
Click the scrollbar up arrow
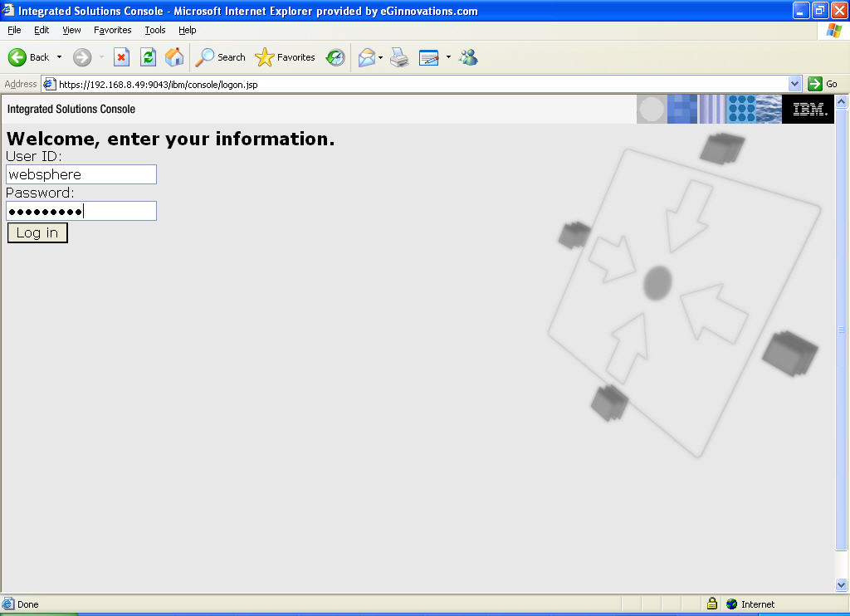pyautogui.click(x=842, y=101)
